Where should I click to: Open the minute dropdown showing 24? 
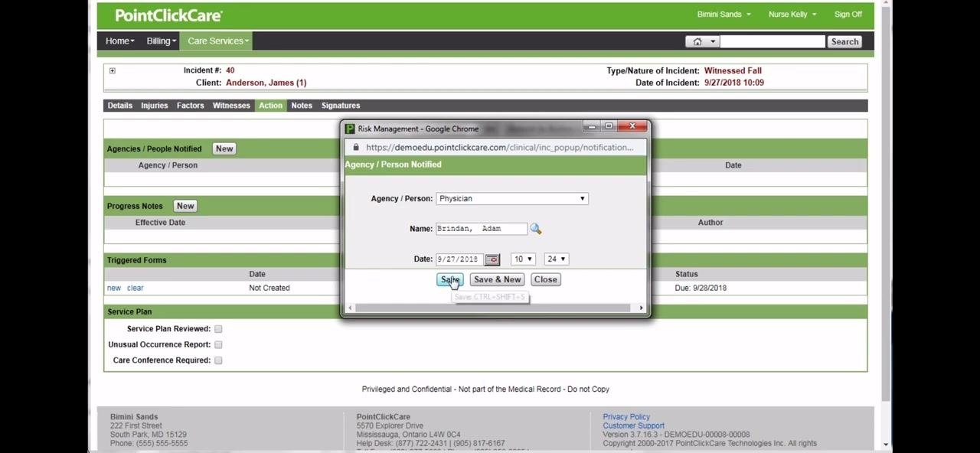[556, 259]
